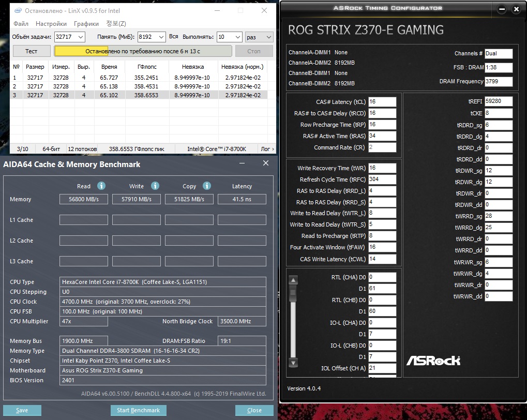Open the Настройки menu in LinX

click(x=51, y=24)
